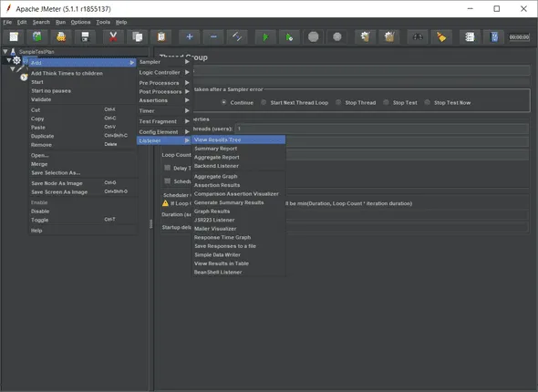Click the Save toolbar icon

85,36
